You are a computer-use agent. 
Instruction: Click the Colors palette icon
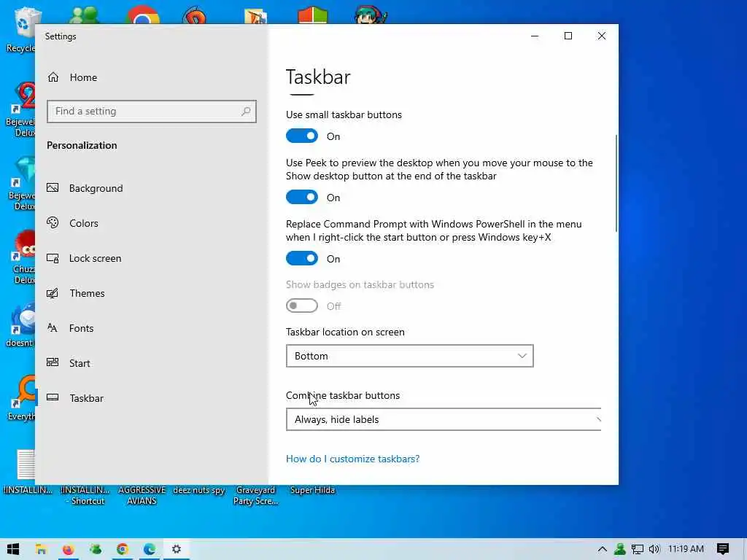pos(53,222)
